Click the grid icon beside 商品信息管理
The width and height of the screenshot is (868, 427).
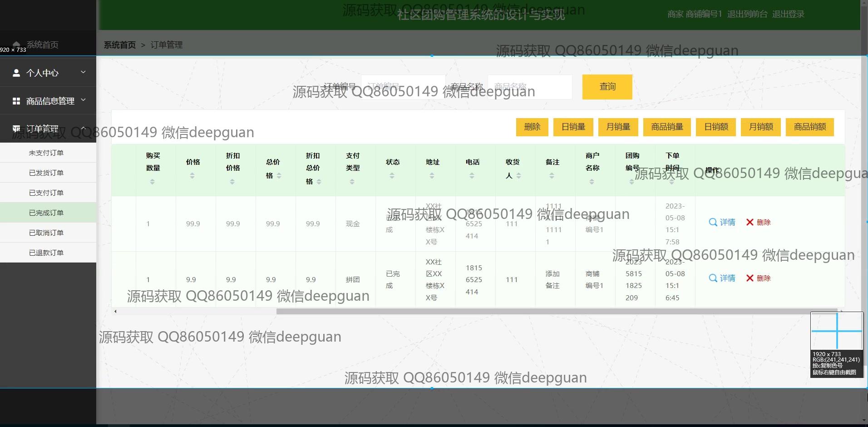tap(16, 101)
